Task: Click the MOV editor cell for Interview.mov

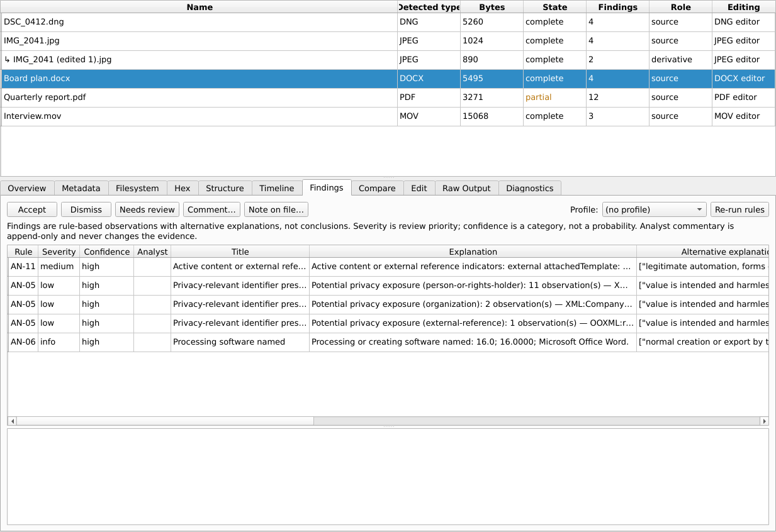Action: (x=743, y=116)
